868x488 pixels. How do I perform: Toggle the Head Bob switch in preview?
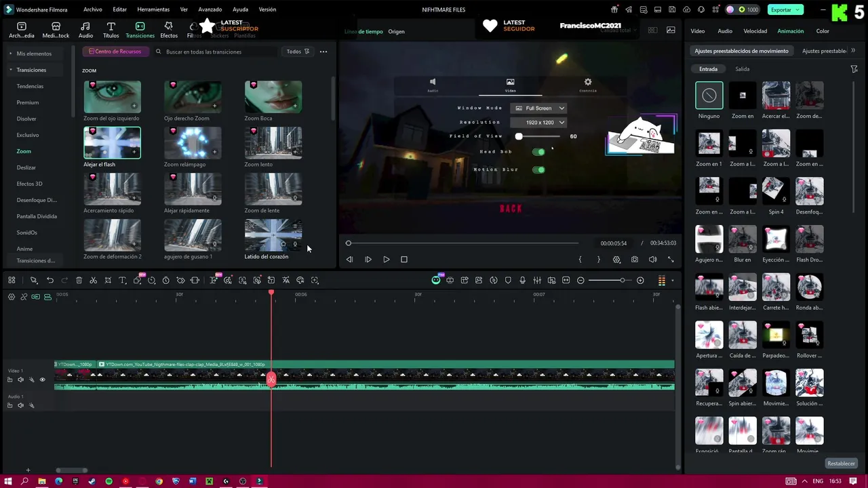click(x=538, y=152)
